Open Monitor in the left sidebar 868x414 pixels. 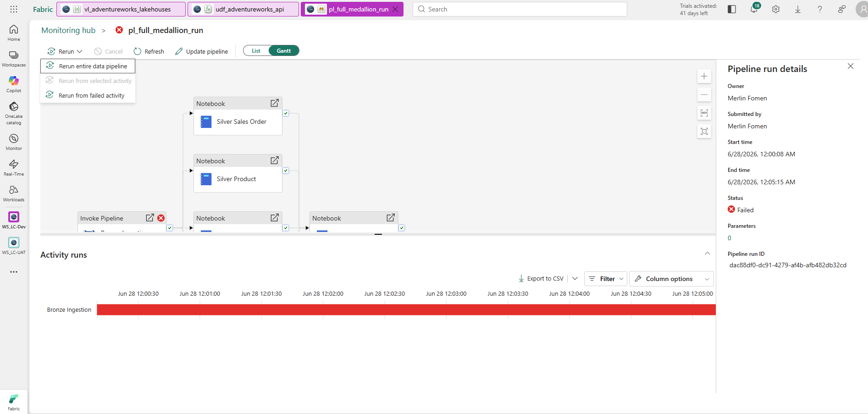click(x=14, y=142)
